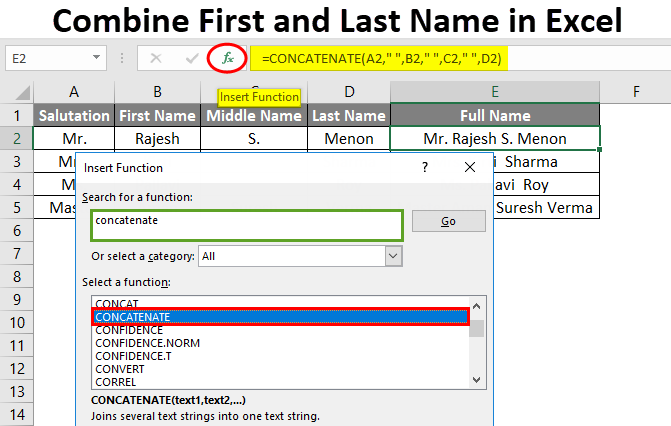This screenshot has width=671, height=426.
Task: Click the Full Name header cell
Action: [x=495, y=116]
